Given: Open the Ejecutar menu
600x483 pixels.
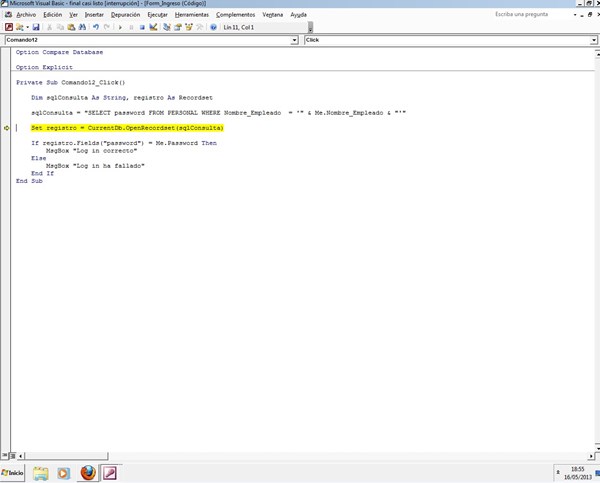Looking at the screenshot, I should pyautogui.click(x=157, y=15).
